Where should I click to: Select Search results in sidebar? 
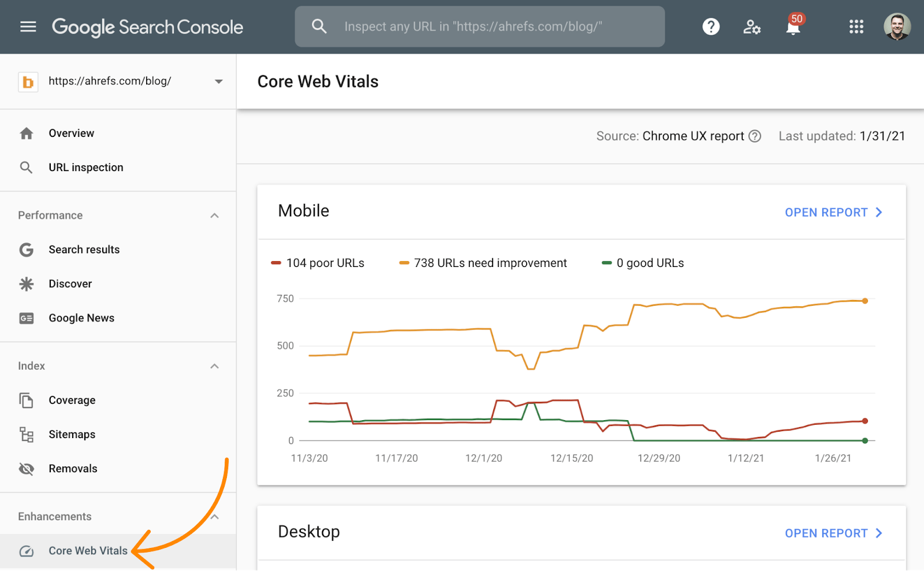84,250
